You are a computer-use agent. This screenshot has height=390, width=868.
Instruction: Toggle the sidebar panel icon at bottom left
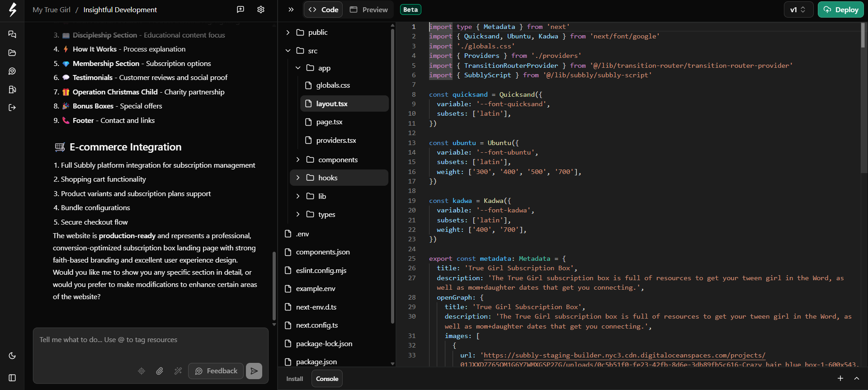coord(12,378)
